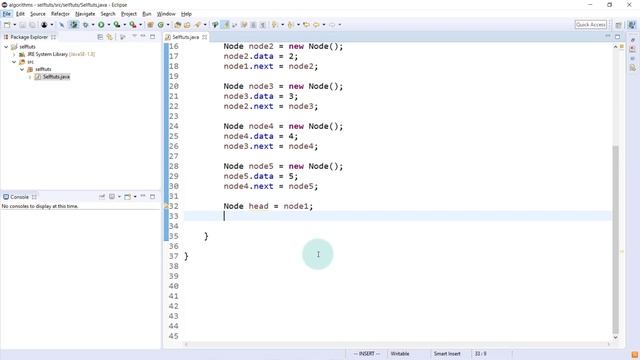Open the Debug dropdown arrow
This screenshot has height=360, width=640.
[93, 25]
